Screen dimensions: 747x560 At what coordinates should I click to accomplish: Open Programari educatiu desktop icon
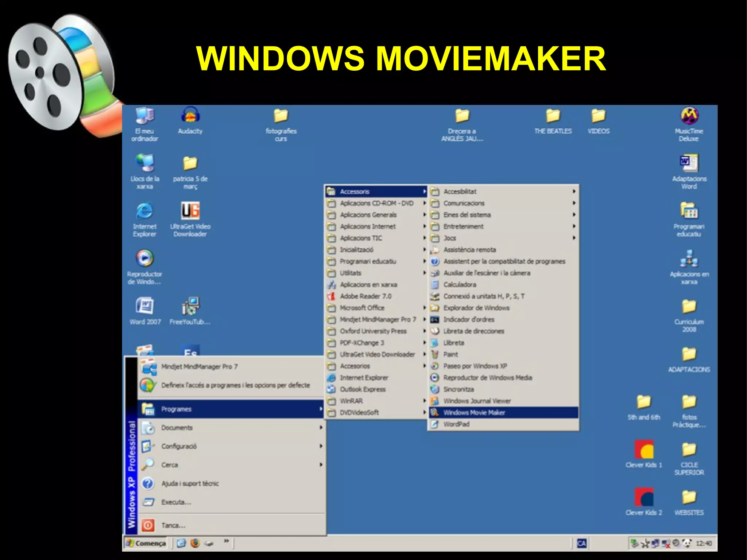[689, 219]
